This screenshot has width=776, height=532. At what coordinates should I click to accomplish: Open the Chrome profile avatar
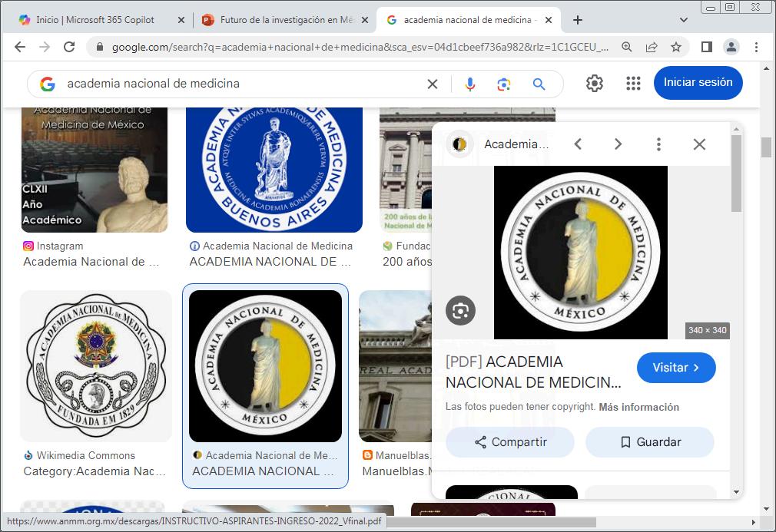coord(731,47)
